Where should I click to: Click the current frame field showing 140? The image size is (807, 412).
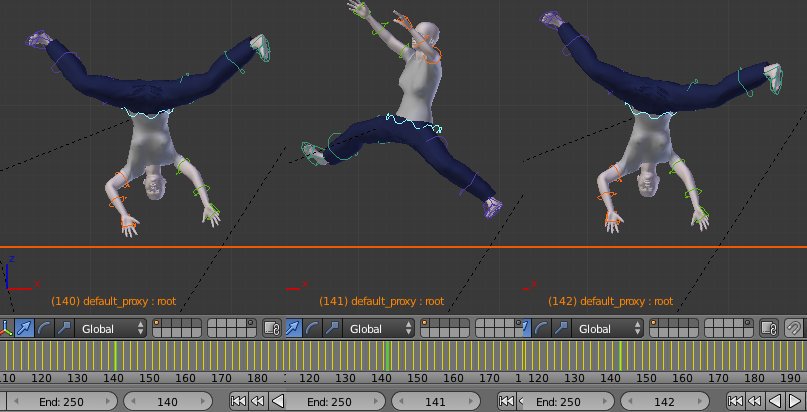click(168, 401)
